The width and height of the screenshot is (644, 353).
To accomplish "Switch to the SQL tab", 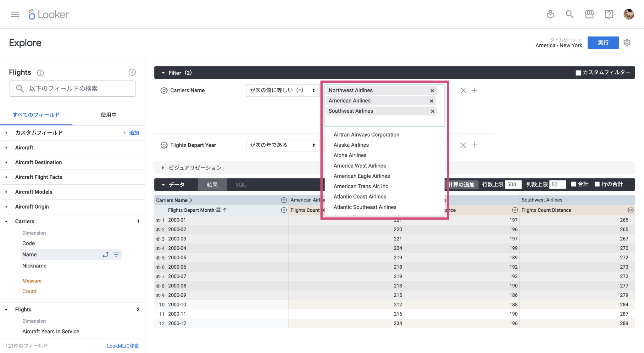I will tap(240, 184).
